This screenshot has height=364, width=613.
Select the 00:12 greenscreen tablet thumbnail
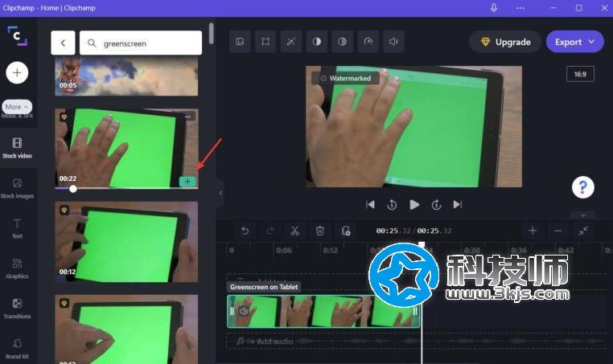126,242
